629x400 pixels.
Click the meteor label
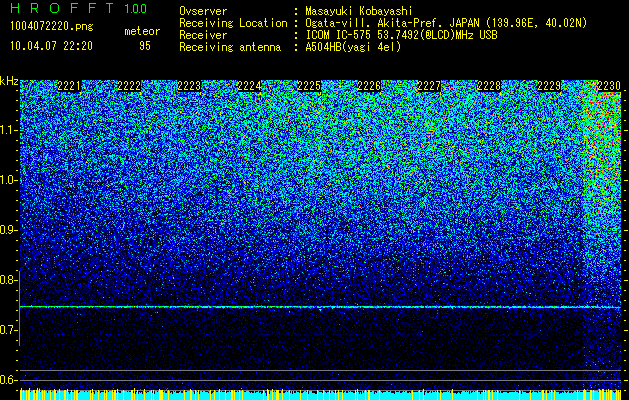coord(142,31)
